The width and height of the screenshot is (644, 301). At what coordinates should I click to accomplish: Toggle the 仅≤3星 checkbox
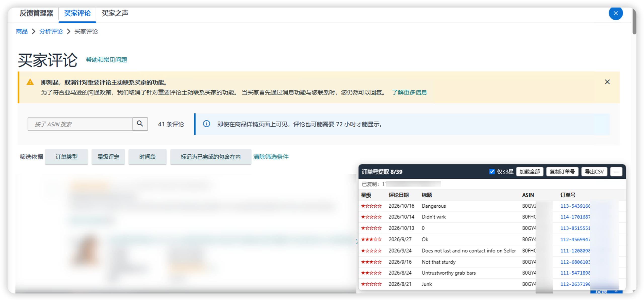[492, 172]
